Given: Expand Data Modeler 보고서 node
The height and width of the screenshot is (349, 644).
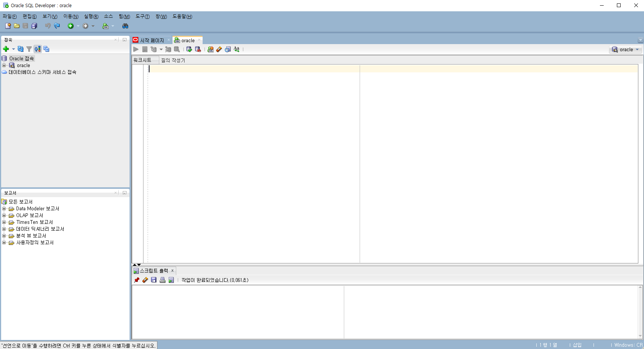Looking at the screenshot, I should (x=4, y=209).
